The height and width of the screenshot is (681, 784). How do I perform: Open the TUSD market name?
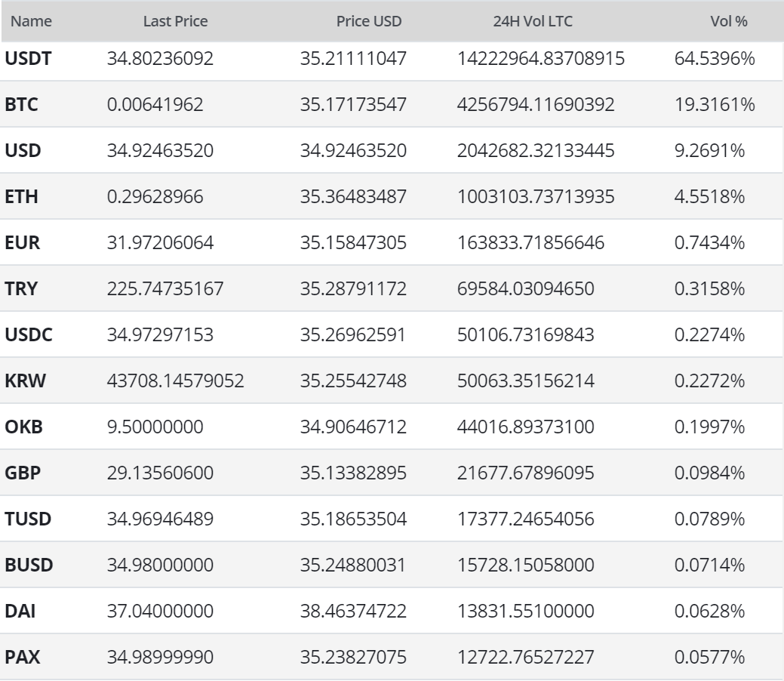tap(28, 519)
